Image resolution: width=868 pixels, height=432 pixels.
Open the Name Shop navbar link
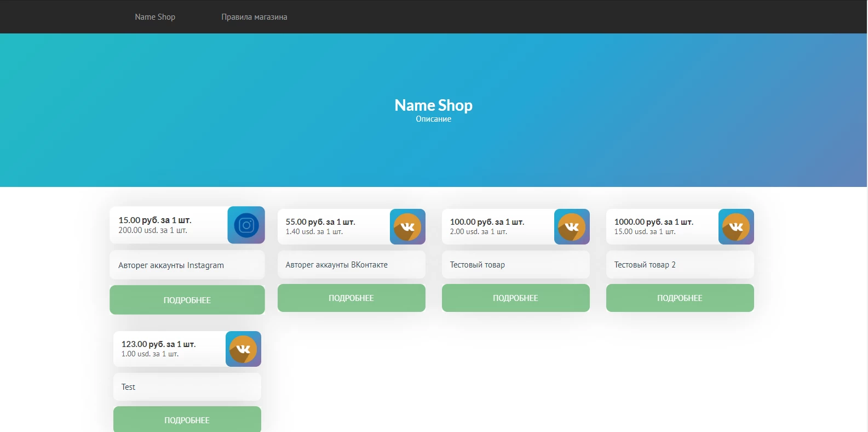pos(155,17)
